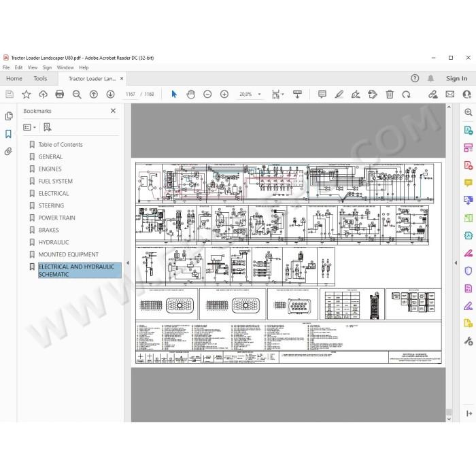
Task: Click the Rotate view icon
Action: (x=406, y=95)
